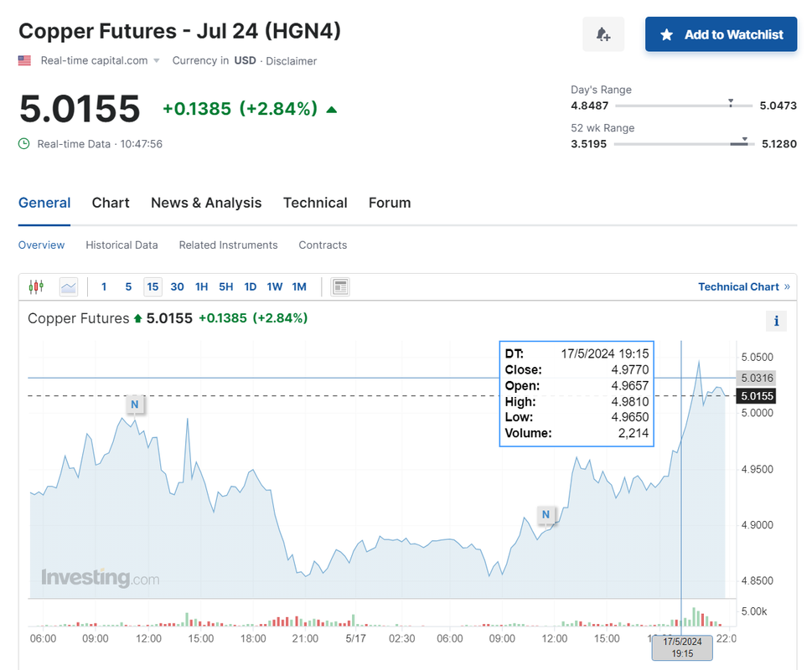Click the large 5.0155 price in the header
The image size is (812, 670).
pyautogui.click(x=80, y=109)
